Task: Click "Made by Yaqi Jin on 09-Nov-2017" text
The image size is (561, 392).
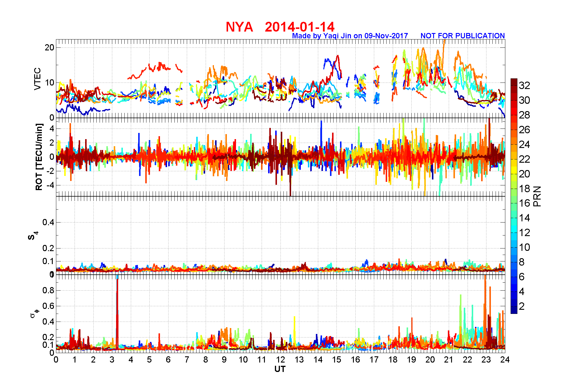Action: coord(350,36)
